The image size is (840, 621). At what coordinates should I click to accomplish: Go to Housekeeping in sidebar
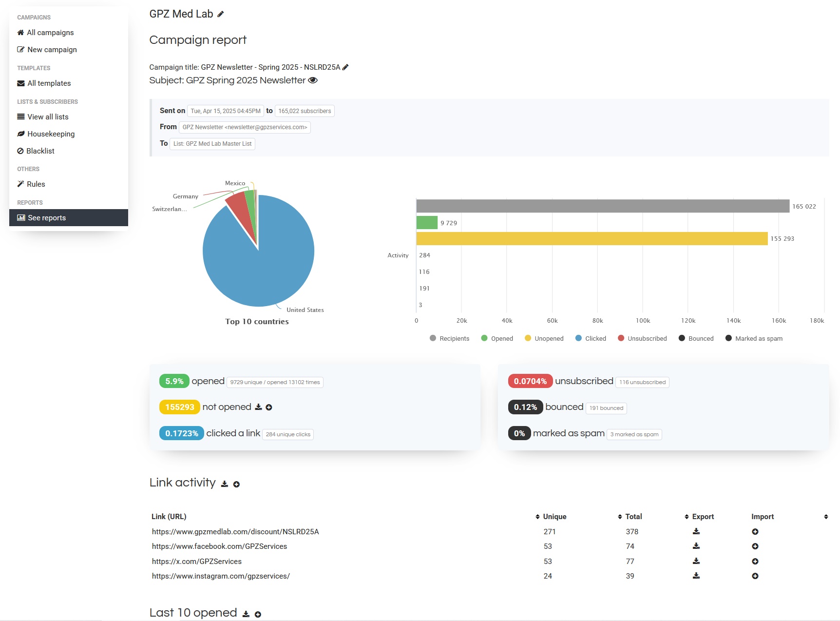(x=51, y=134)
